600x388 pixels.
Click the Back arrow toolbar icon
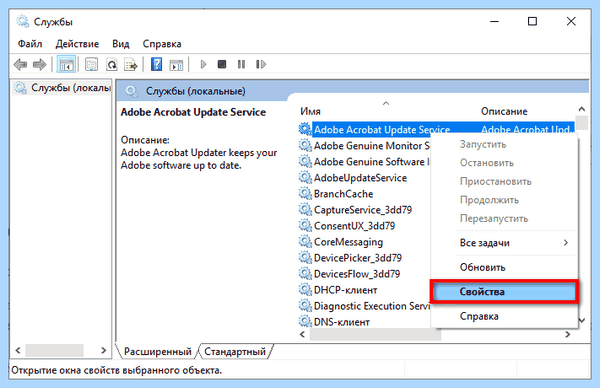(x=20, y=64)
